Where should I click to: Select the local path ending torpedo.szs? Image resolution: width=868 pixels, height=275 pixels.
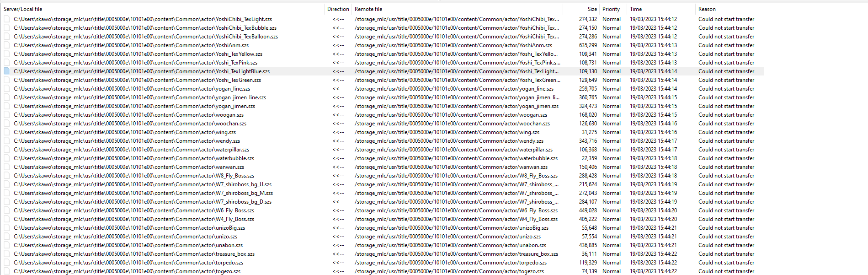tap(128, 263)
